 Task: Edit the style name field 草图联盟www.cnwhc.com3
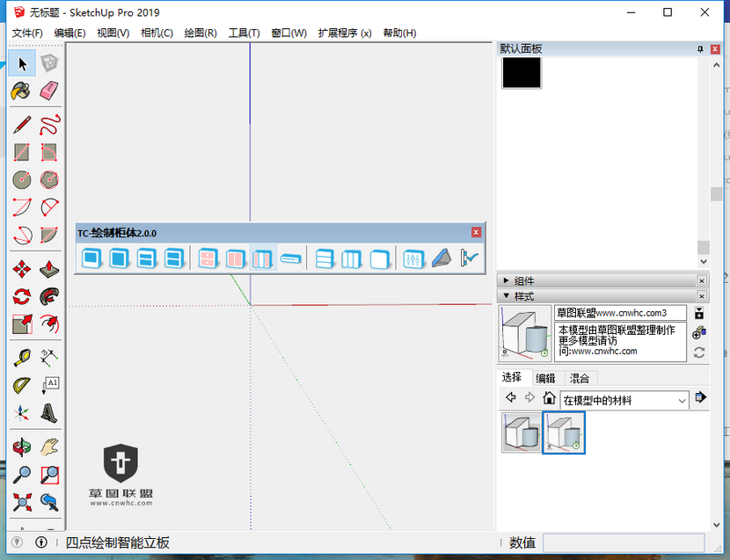(x=620, y=313)
